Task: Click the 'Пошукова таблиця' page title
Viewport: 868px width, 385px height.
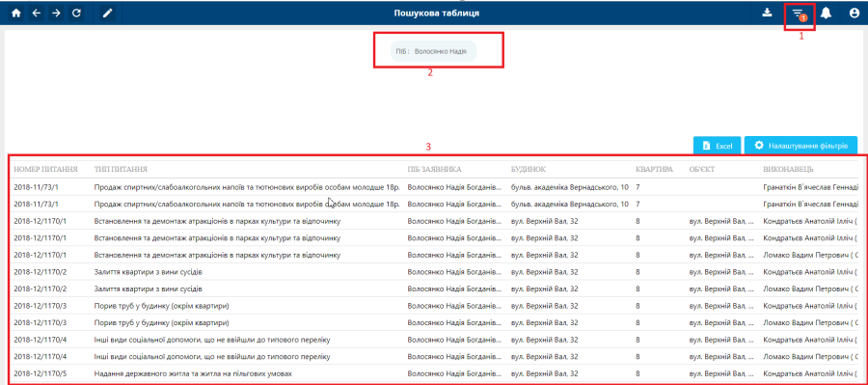Action: [437, 13]
